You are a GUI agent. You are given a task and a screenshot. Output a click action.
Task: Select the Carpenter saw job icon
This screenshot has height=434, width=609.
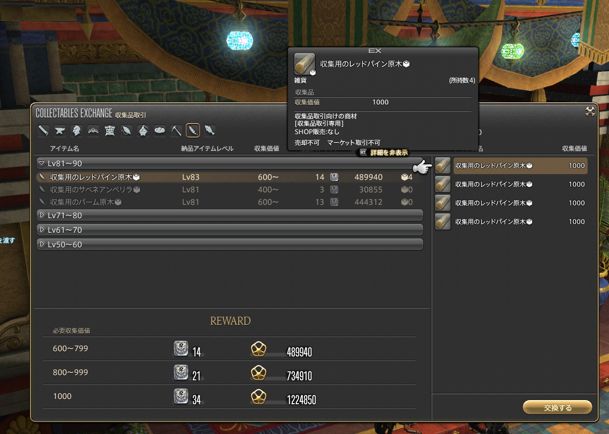pyautogui.click(x=43, y=131)
